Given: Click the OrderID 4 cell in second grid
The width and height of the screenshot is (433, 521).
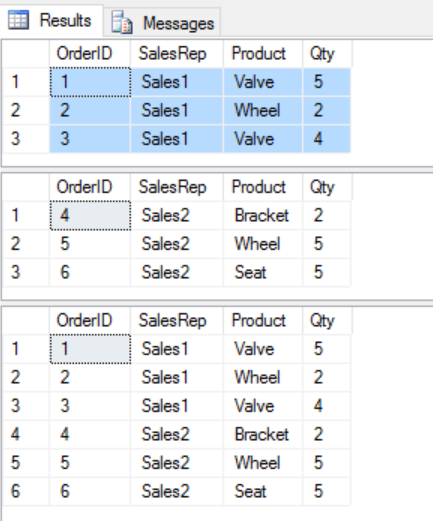Looking at the screenshot, I should click(x=90, y=215).
